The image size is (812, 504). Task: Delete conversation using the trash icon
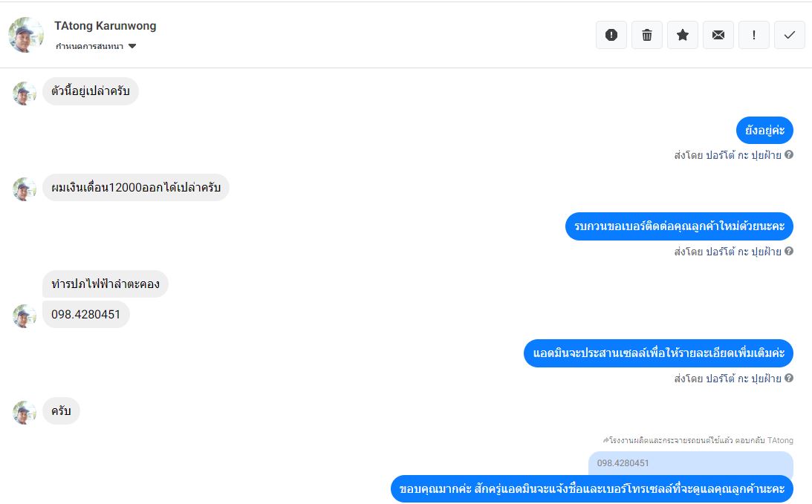(647, 35)
